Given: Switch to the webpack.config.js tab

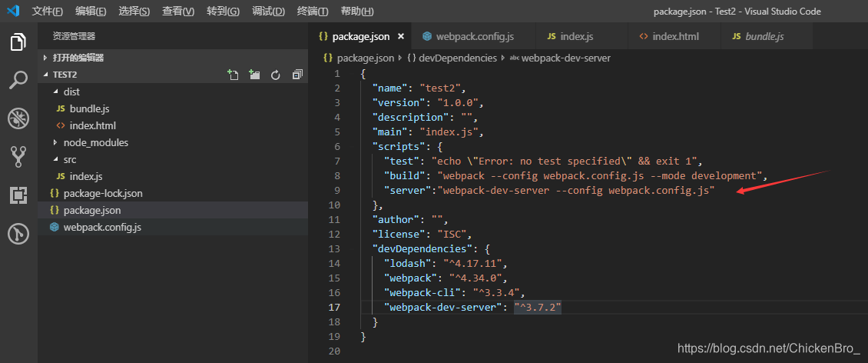Looking at the screenshot, I should [475, 37].
